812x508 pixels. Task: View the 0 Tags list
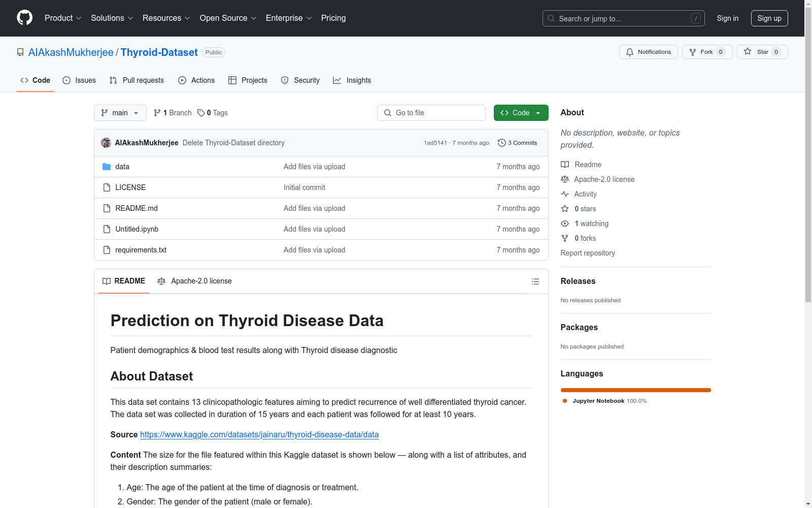(213, 113)
